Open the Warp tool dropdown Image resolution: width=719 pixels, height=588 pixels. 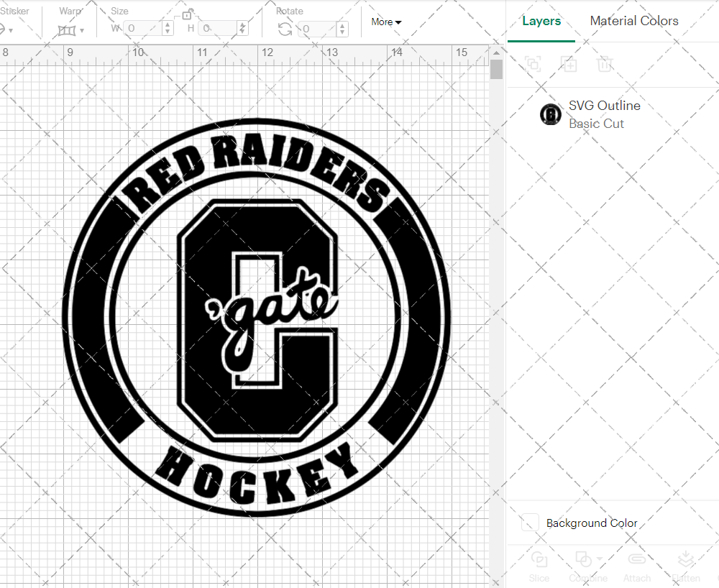tap(82, 31)
